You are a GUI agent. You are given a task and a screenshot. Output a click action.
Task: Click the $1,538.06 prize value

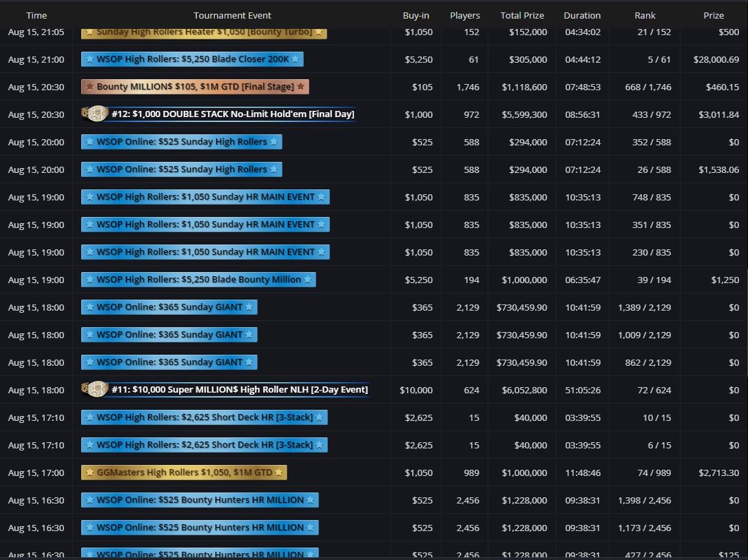tap(719, 170)
